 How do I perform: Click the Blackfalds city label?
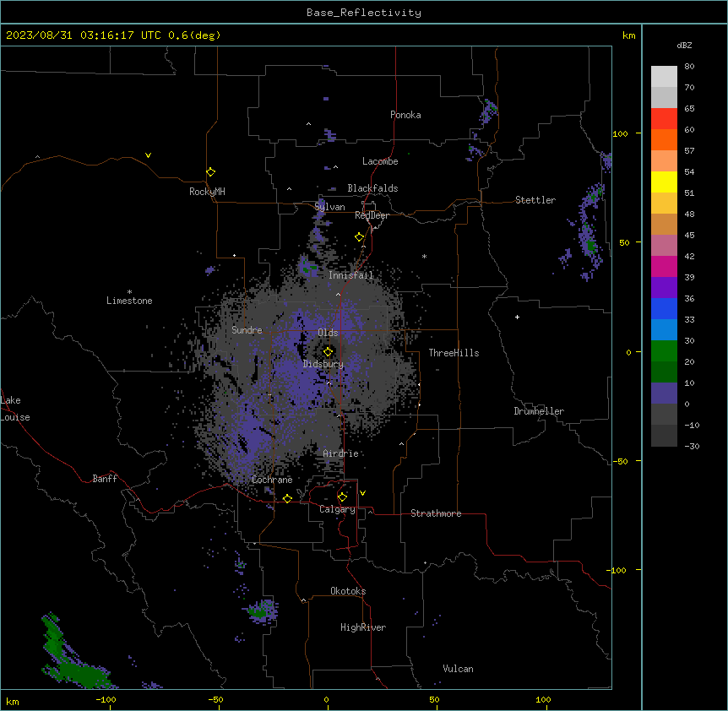(372, 188)
